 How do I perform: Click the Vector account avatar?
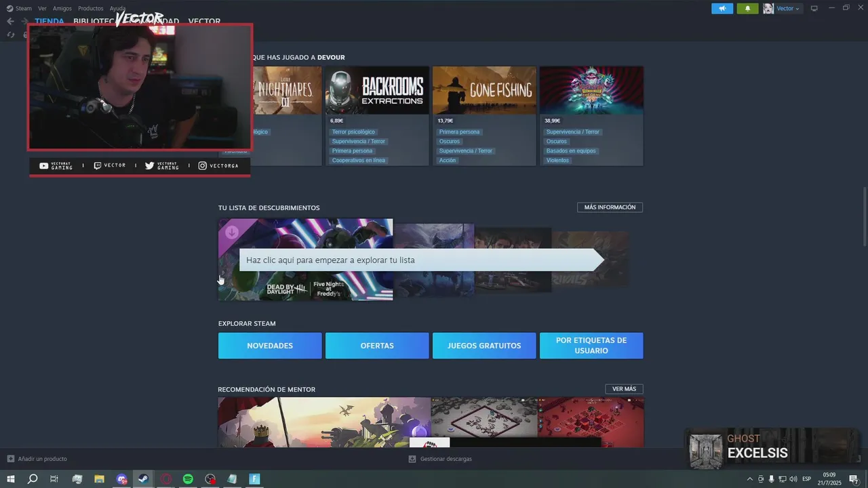click(768, 8)
